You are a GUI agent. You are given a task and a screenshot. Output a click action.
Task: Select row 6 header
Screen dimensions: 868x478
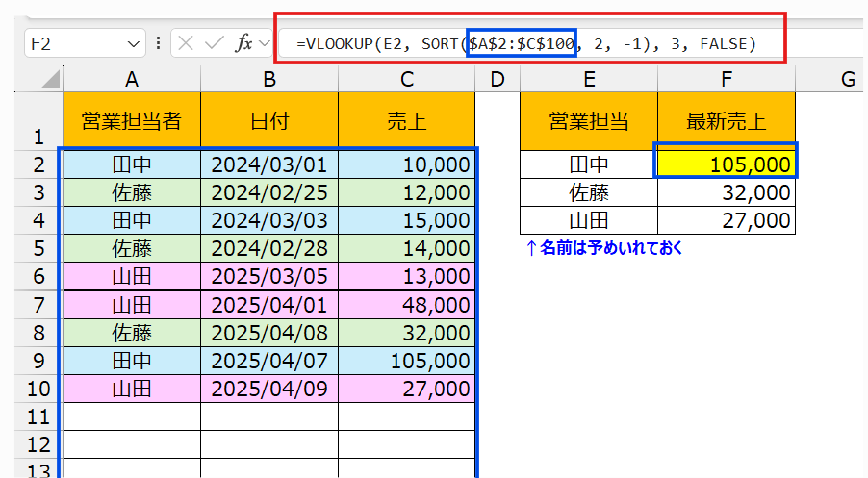click(38, 276)
